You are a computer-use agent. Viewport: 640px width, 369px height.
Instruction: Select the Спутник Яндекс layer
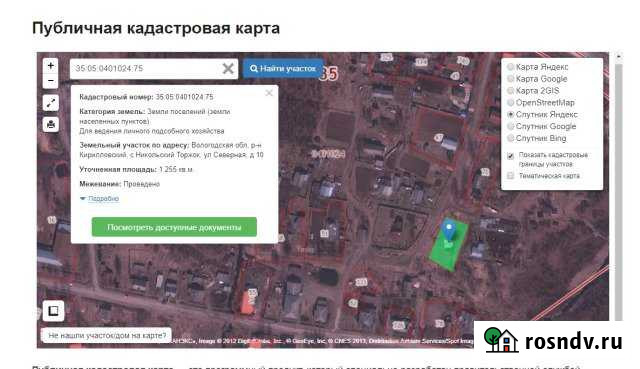pyautogui.click(x=542, y=114)
